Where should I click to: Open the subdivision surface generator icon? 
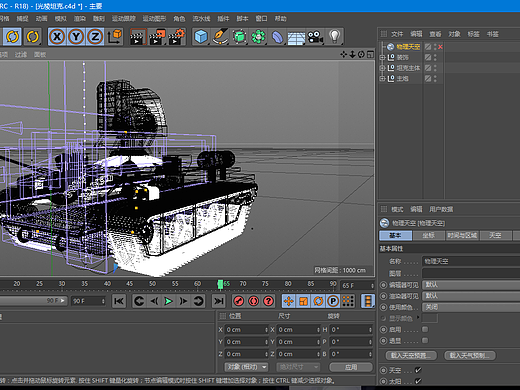tap(239, 37)
